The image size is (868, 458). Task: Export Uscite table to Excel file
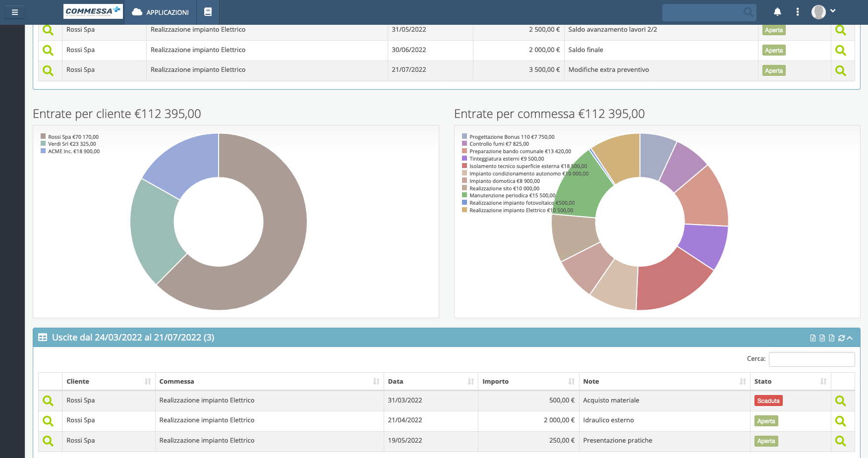[813, 338]
